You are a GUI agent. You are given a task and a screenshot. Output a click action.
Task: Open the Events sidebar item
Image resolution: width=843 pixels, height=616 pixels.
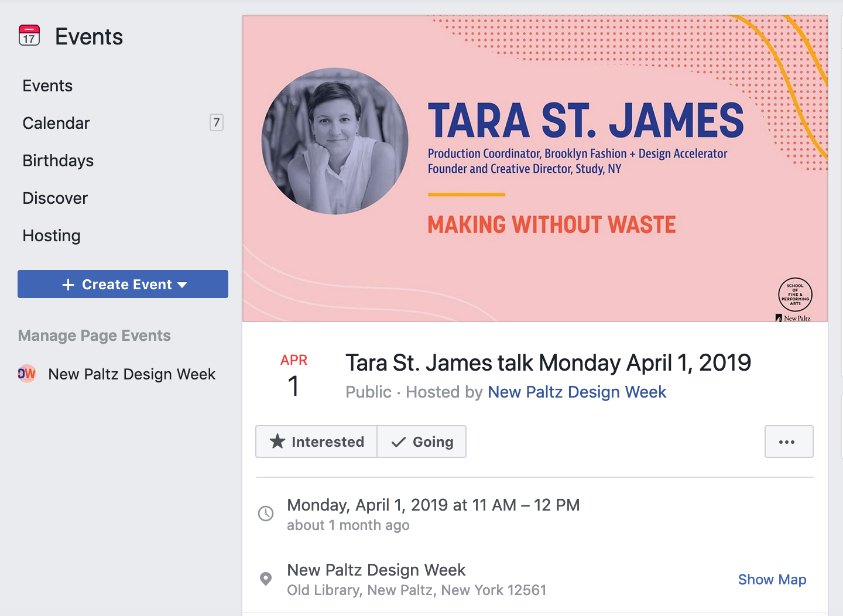(x=47, y=86)
